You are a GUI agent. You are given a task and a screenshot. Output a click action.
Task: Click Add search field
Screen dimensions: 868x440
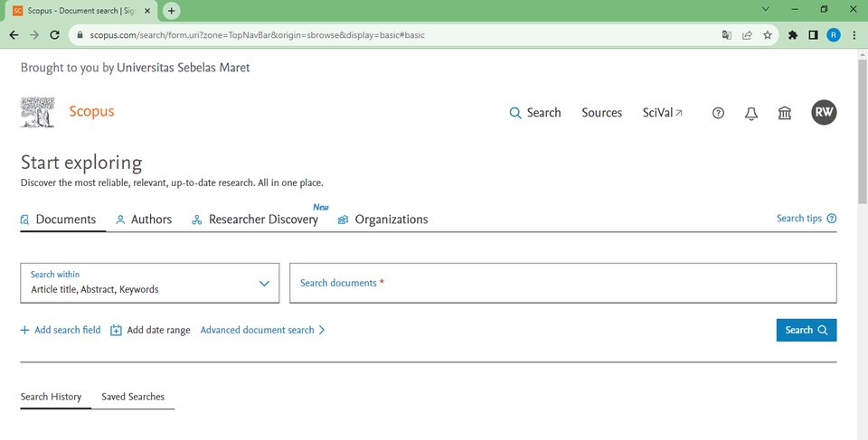(61, 330)
